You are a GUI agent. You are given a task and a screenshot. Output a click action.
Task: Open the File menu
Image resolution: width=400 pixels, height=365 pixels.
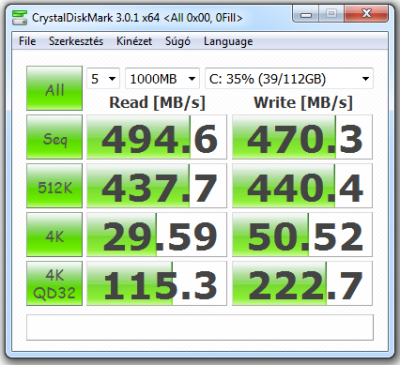pos(27,41)
